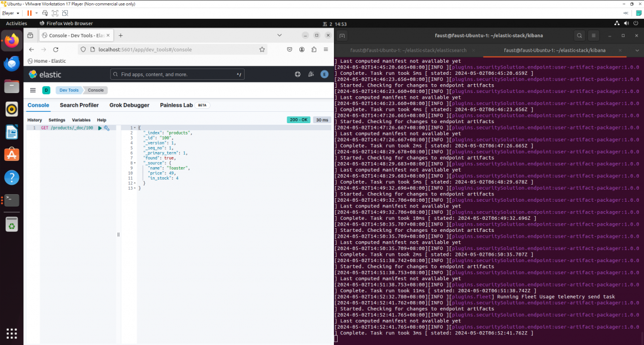Open the Firefox list all tabs dropdown
This screenshot has height=345, width=644.
click(279, 36)
